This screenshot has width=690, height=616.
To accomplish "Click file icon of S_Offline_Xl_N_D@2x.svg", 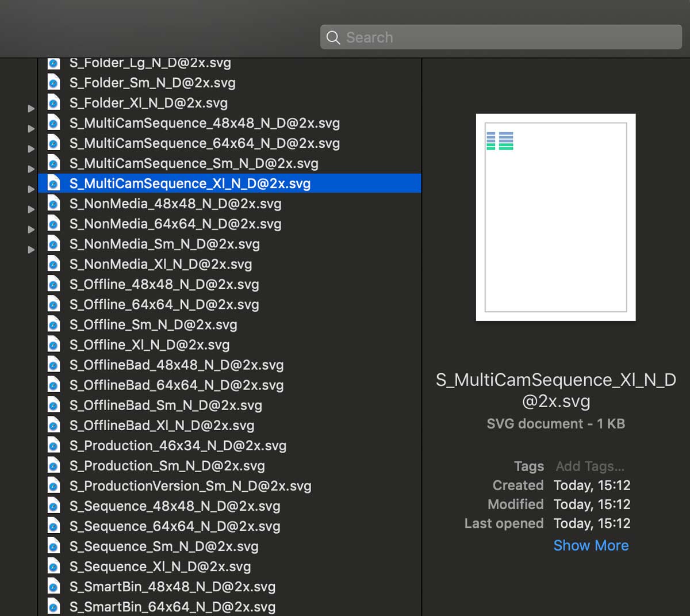I will (53, 345).
